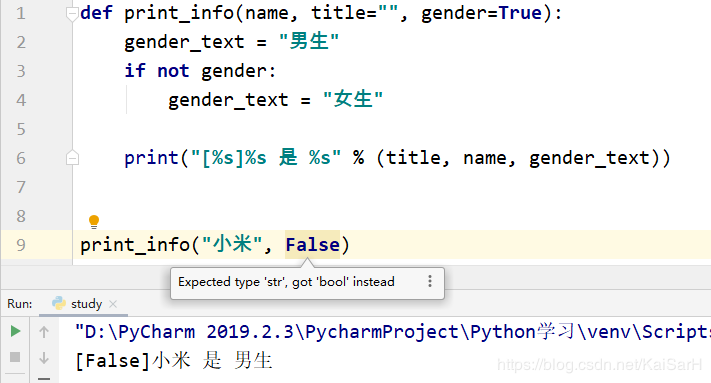Viewport: 711px width, 383px height.
Task: Click the green Run button
Action: coord(15,331)
